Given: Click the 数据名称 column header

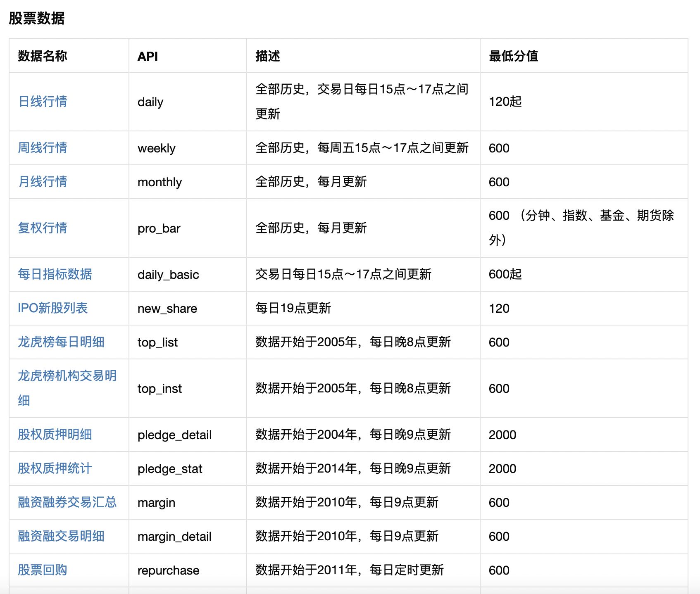Looking at the screenshot, I should 43,56.
